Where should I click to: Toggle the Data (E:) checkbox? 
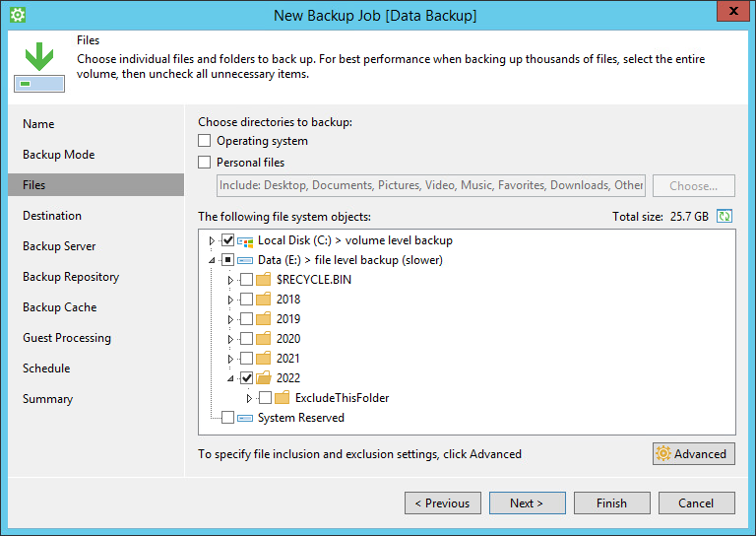click(x=227, y=260)
